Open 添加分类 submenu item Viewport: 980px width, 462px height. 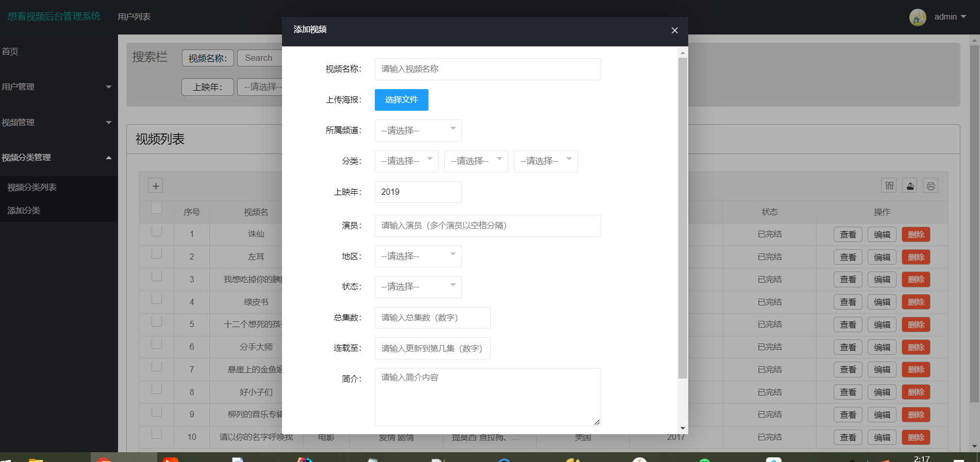24,211
